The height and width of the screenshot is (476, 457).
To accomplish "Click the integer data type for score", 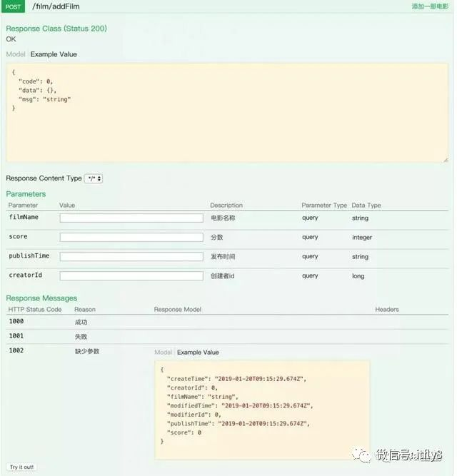I will [x=362, y=238].
